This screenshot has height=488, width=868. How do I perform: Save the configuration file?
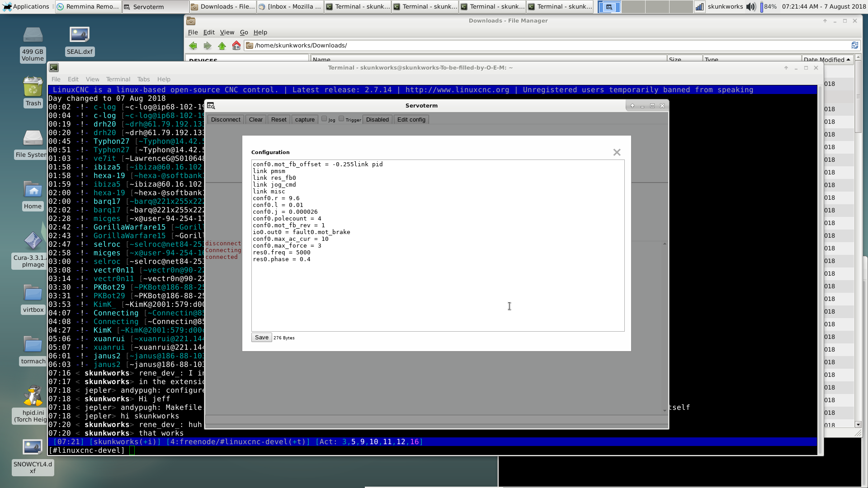[x=261, y=338]
